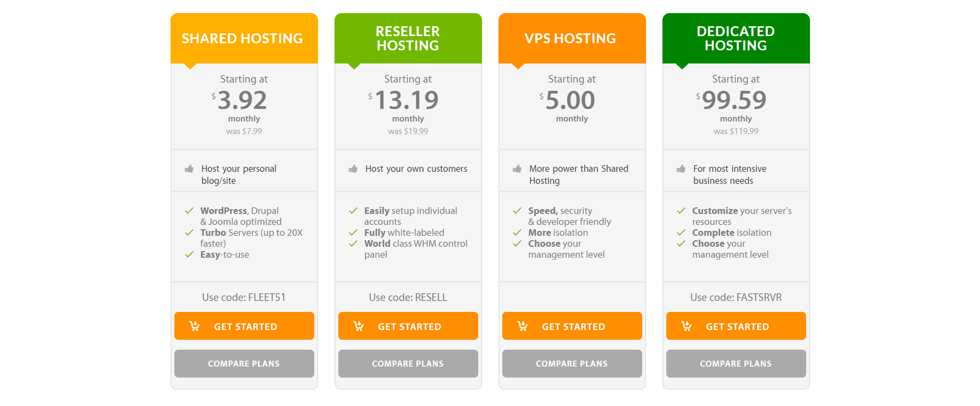Screen dimensions: 980x406
Task: Open Compare Plans under VPS Hosting
Action: (x=572, y=363)
